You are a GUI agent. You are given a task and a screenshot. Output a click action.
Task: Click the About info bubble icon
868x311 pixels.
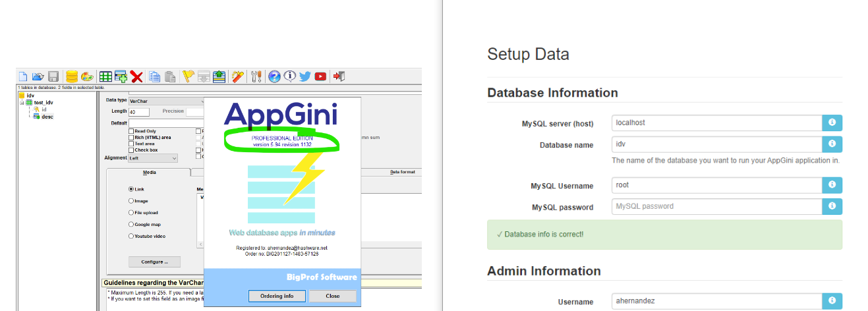tap(290, 76)
